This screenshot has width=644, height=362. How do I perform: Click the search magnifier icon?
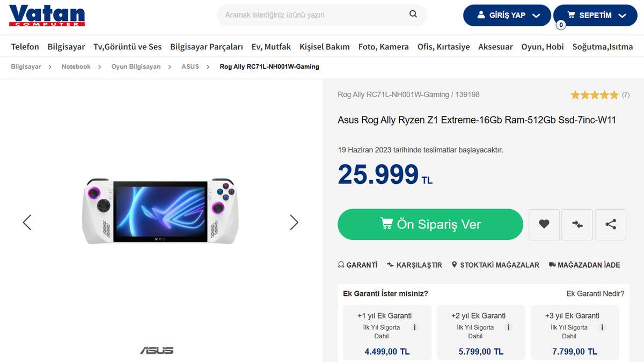[x=412, y=14]
